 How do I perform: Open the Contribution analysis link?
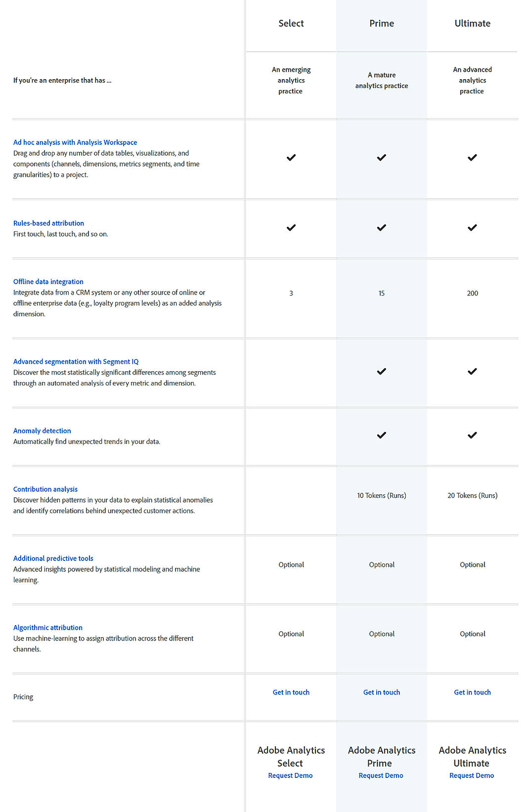point(45,489)
